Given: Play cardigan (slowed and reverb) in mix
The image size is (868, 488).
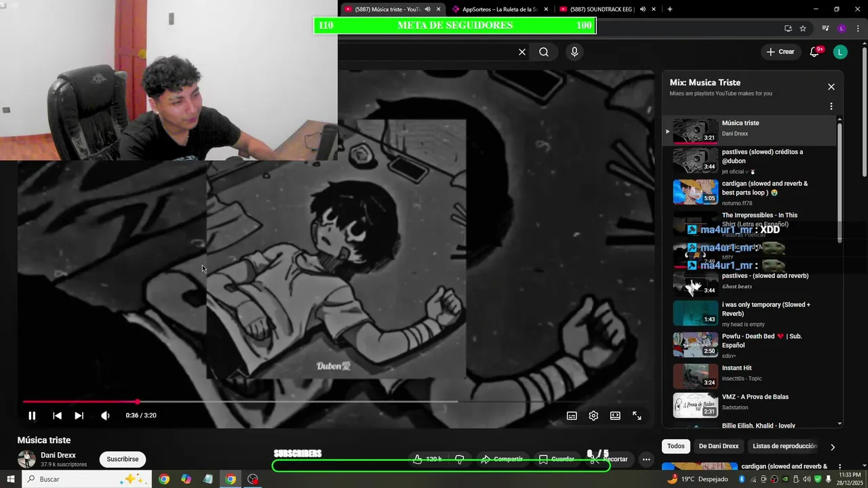Looking at the screenshot, I should (x=750, y=192).
